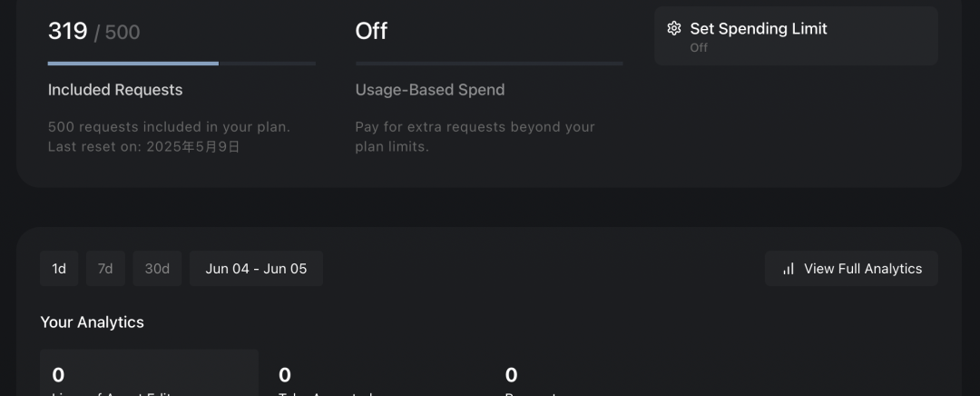
Task: Click the gear icon beside Set Spending Limit
Action: point(673,28)
